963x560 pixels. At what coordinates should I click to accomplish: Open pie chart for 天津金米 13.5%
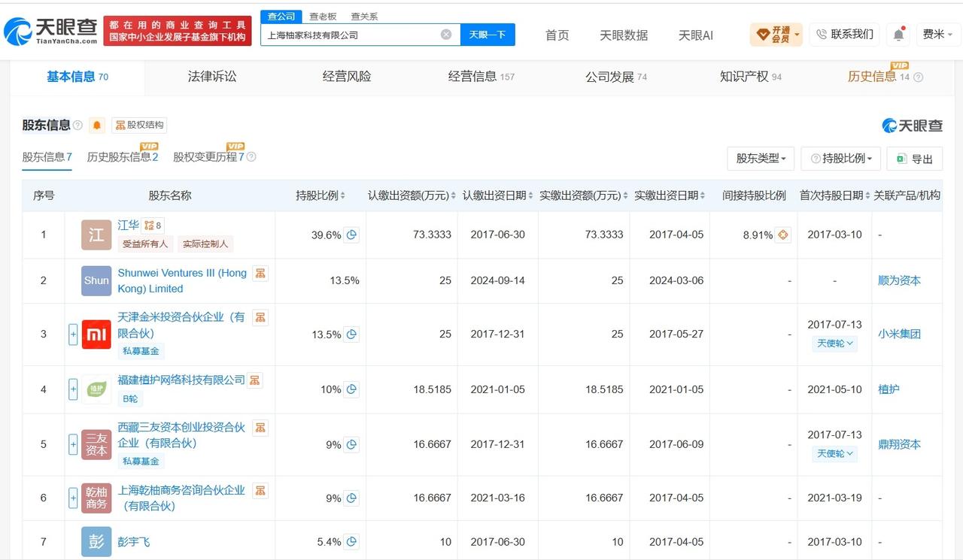351,334
